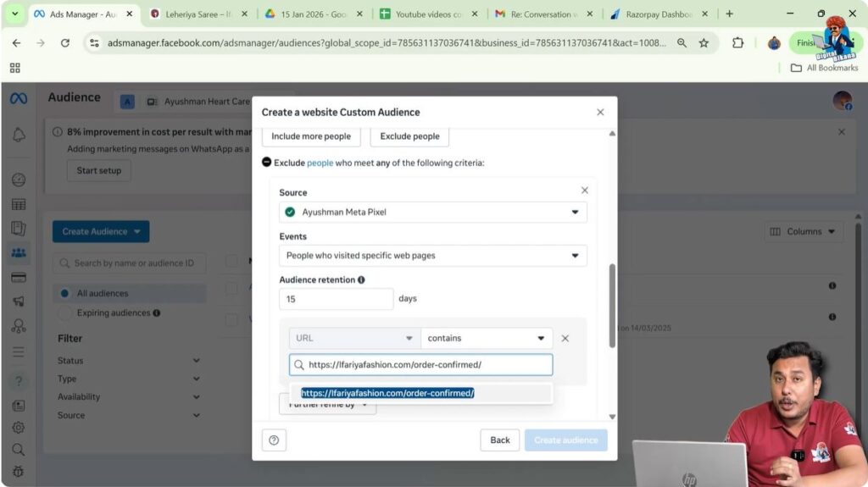868x487 pixels.
Task: Open All Bookmarks folder
Action: (x=824, y=68)
